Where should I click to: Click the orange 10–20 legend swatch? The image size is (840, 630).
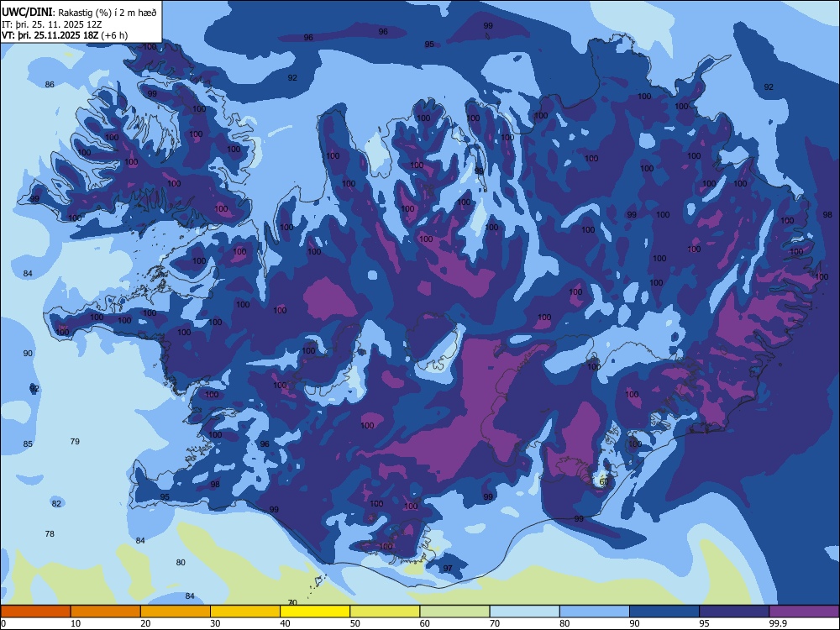tap(106, 612)
